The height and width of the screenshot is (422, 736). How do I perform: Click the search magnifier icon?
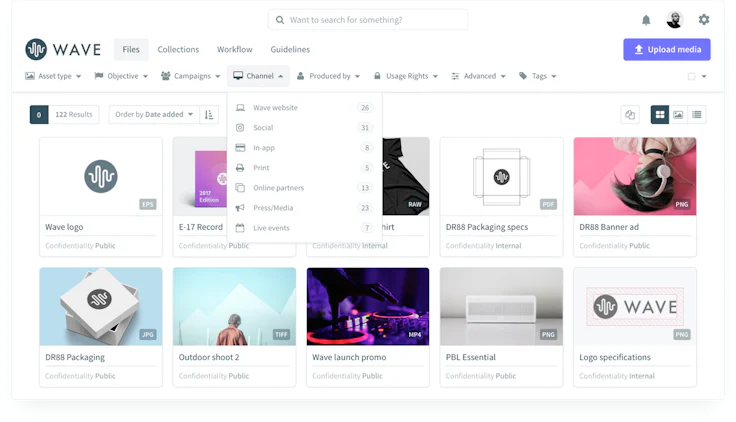(280, 20)
